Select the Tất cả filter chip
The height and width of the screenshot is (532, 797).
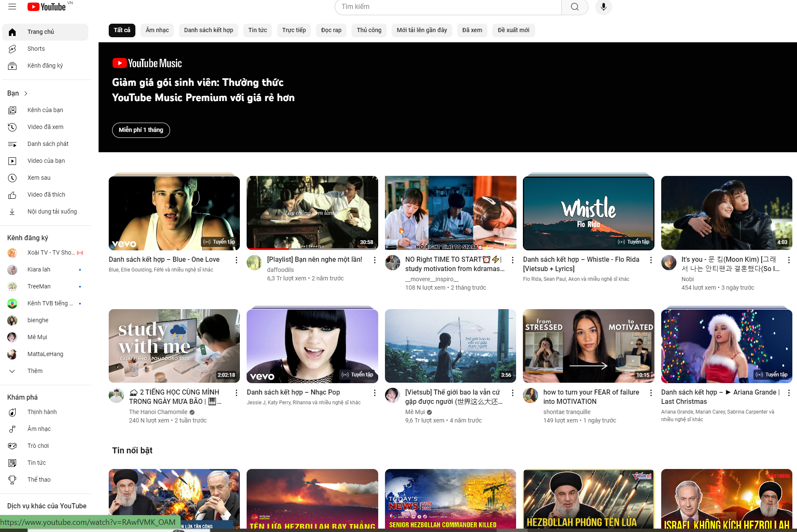[122, 30]
